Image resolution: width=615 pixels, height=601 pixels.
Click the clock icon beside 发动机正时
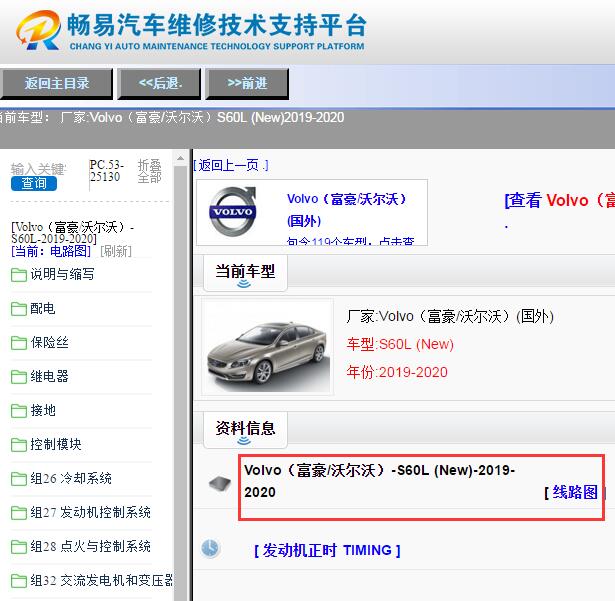point(211,548)
